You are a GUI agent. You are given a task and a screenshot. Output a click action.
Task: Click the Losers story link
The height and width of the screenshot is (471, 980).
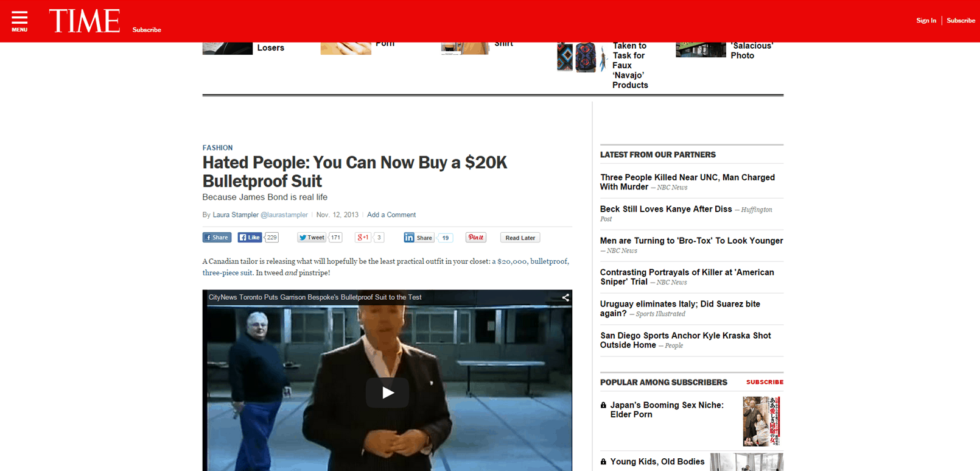[x=271, y=48]
